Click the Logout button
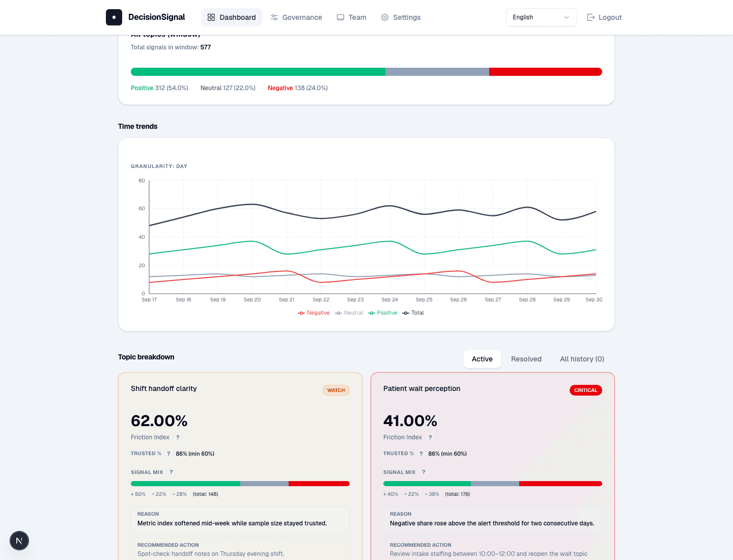This screenshot has height=560, width=733. pos(604,17)
